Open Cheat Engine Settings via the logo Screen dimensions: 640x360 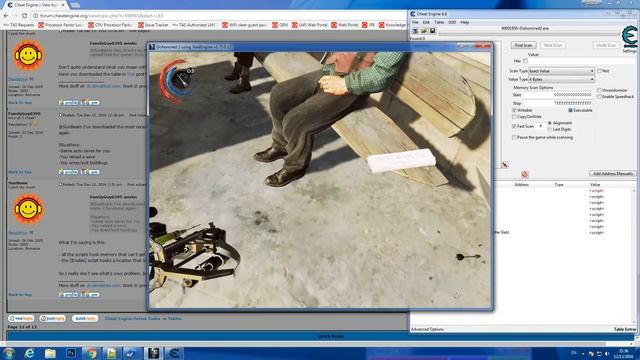629,37
